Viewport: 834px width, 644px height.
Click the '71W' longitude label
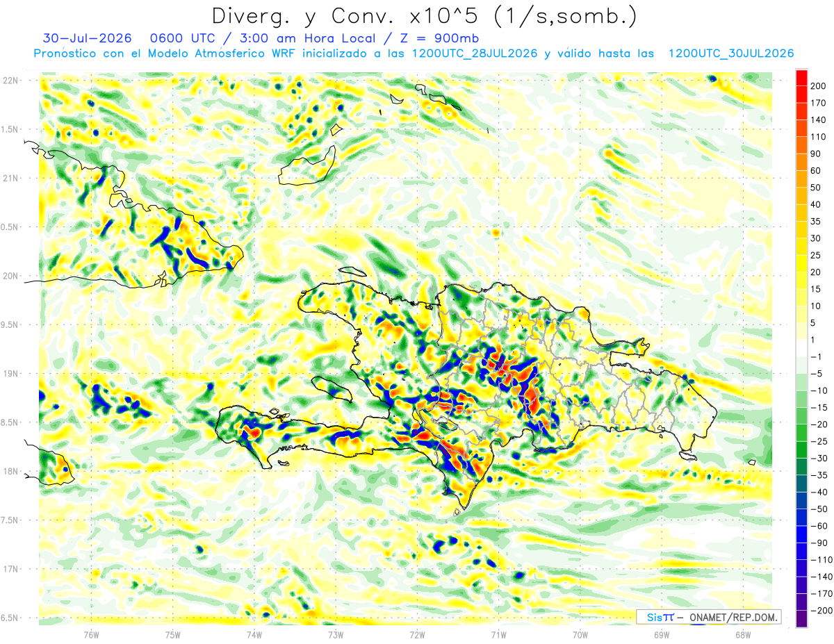coord(498,634)
